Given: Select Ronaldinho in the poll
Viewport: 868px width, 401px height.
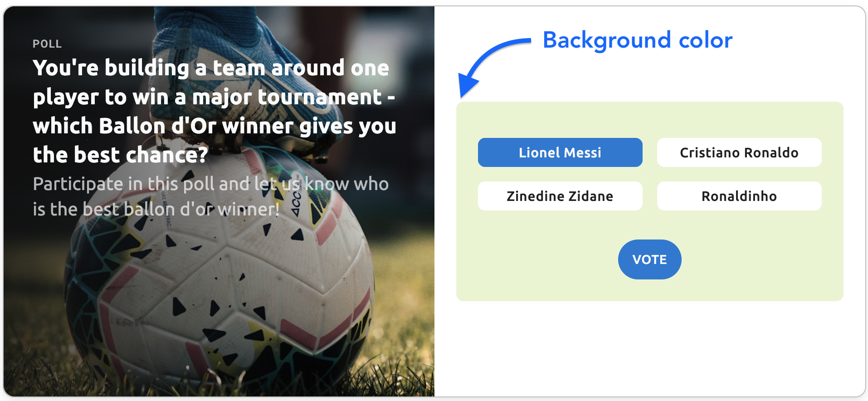Looking at the screenshot, I should pos(739,196).
